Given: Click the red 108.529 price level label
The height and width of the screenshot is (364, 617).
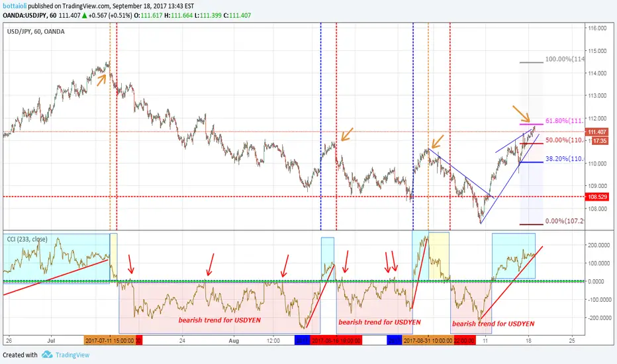Looking at the screenshot, I should coord(597,197).
